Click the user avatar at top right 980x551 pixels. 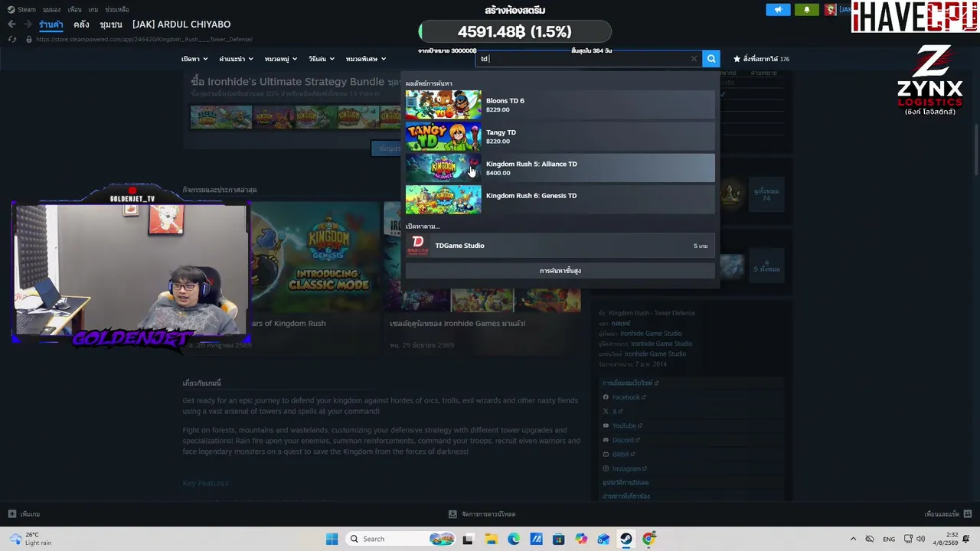coord(830,9)
